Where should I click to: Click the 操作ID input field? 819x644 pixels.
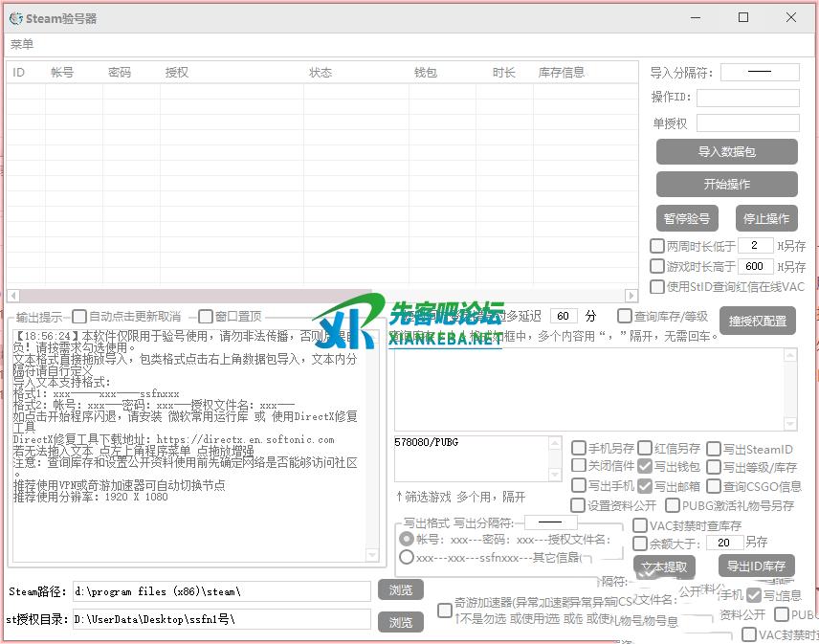tap(747, 98)
